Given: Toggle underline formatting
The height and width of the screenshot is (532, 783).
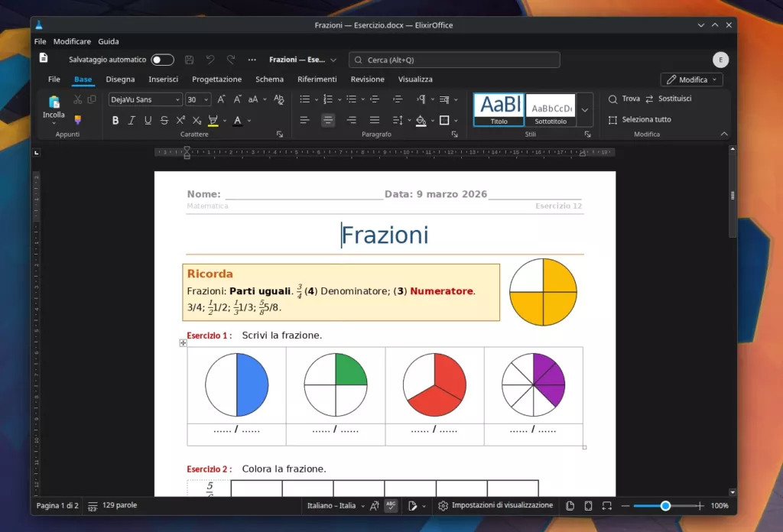Looking at the screenshot, I should pos(148,120).
